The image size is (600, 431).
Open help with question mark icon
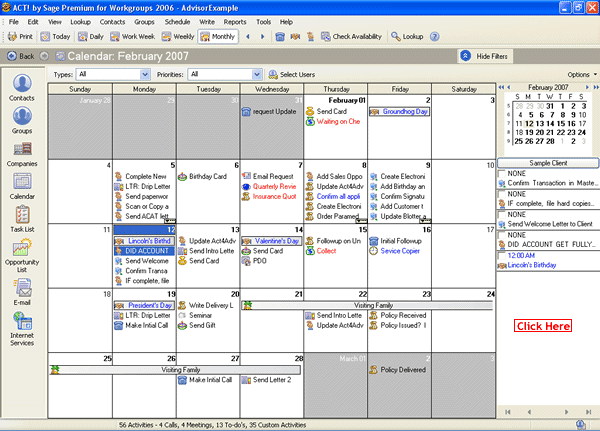(434, 37)
